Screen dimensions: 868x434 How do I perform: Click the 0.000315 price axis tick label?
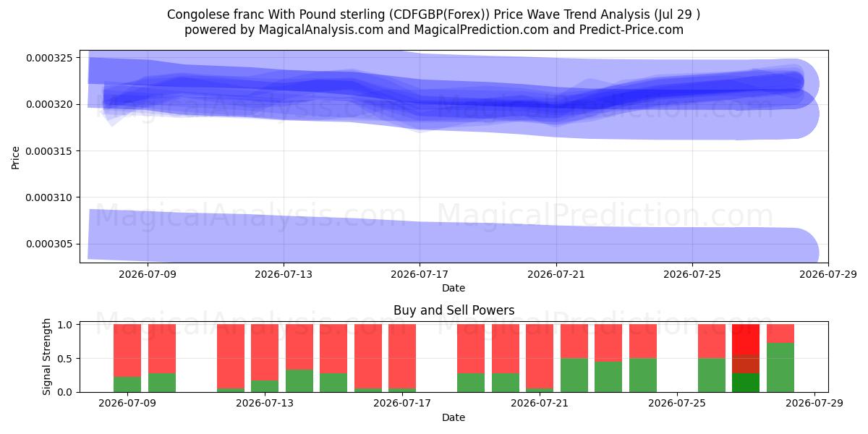point(49,150)
